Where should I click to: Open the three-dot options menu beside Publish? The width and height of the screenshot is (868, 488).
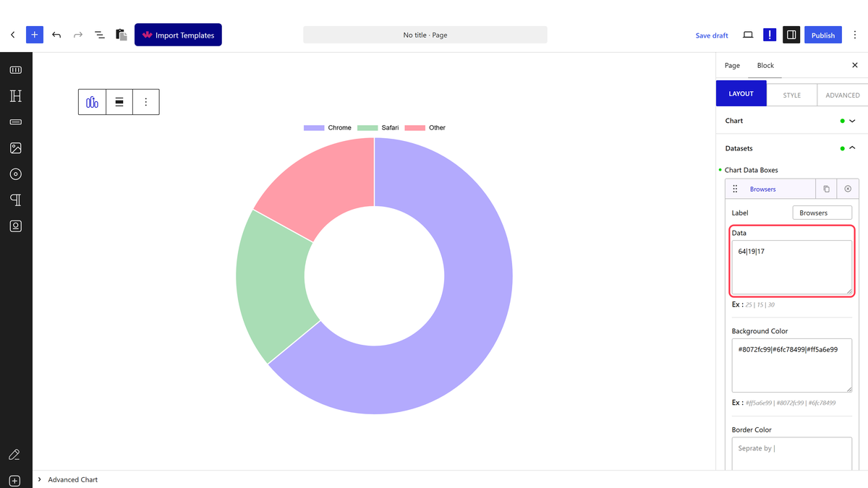point(855,35)
